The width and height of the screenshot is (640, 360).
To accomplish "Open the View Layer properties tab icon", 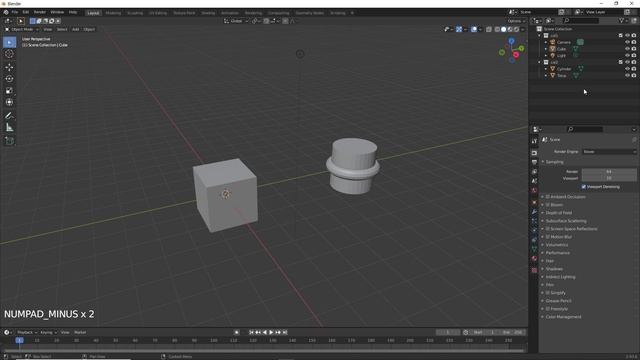I will (x=534, y=171).
